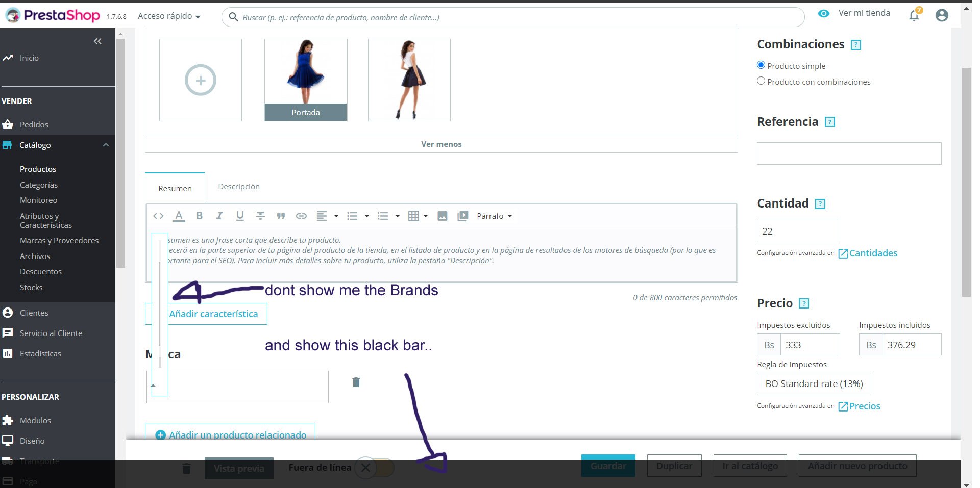Apply strikethrough formatting in editor
The height and width of the screenshot is (488, 980).
click(x=260, y=216)
